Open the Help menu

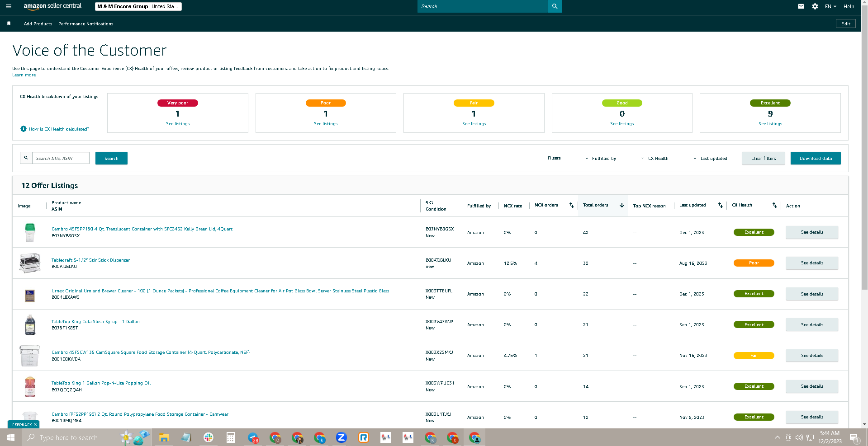click(849, 6)
